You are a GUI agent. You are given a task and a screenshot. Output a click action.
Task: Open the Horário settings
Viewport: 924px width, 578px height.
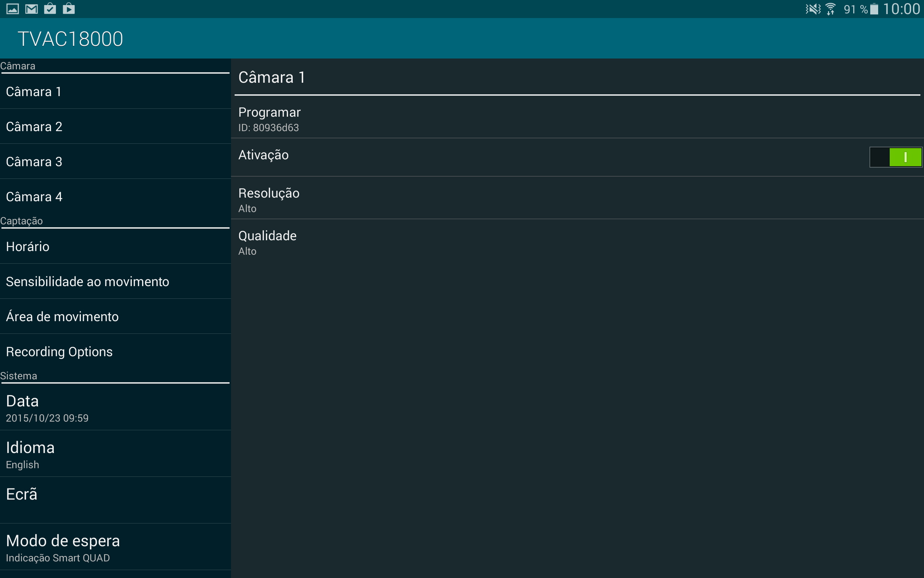click(115, 247)
